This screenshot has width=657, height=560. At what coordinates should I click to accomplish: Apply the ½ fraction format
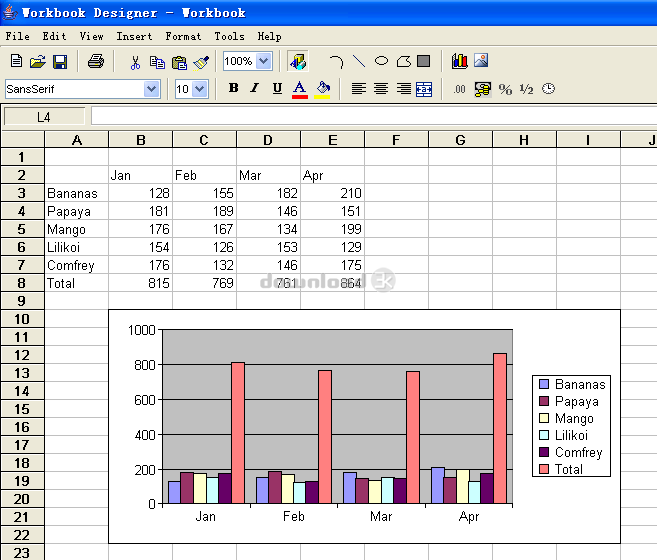(526, 89)
